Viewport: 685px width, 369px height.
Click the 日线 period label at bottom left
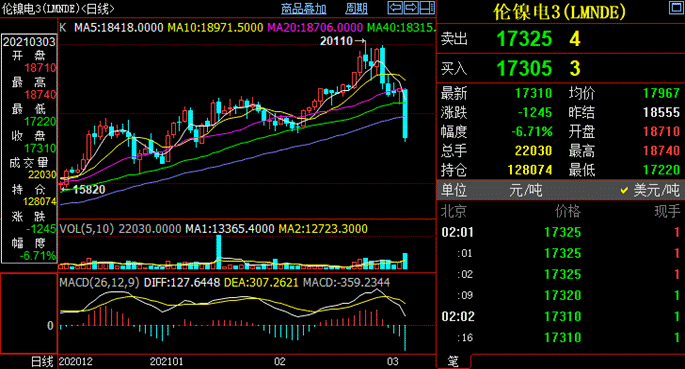42,362
